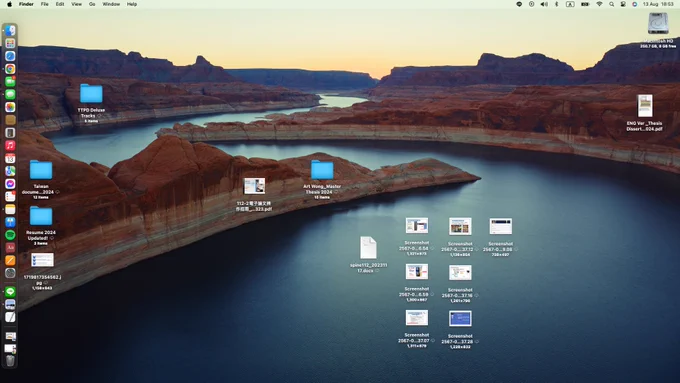
Task: Open the volume control in menu bar
Action: 544,4
